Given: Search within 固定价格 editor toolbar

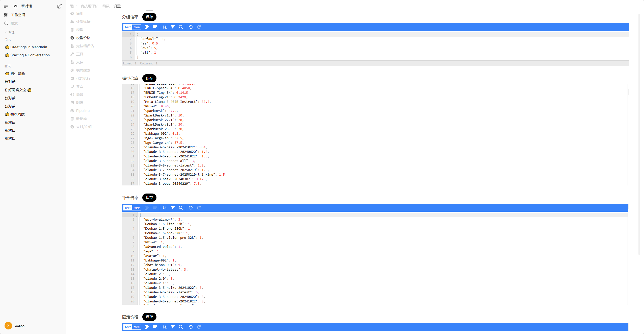Looking at the screenshot, I should point(181,327).
